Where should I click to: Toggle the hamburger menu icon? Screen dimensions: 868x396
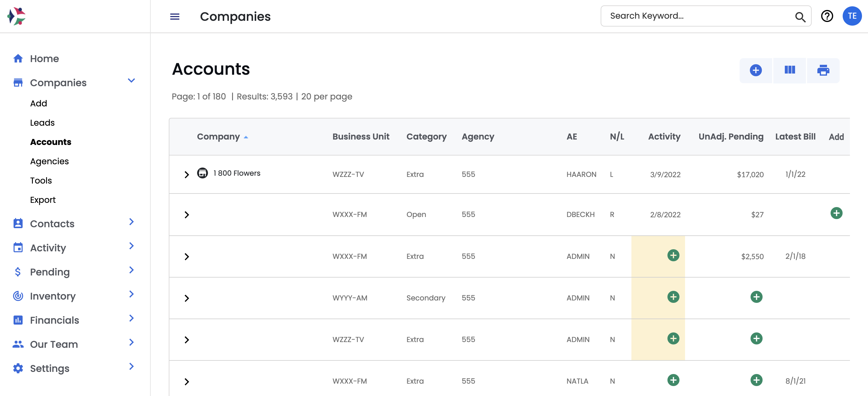[x=175, y=16]
